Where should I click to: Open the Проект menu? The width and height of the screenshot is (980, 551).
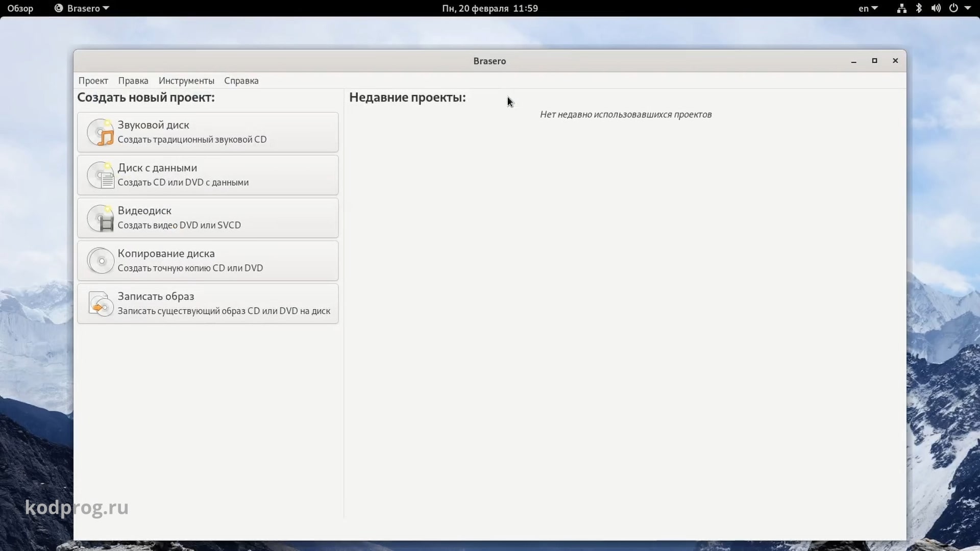coord(93,81)
